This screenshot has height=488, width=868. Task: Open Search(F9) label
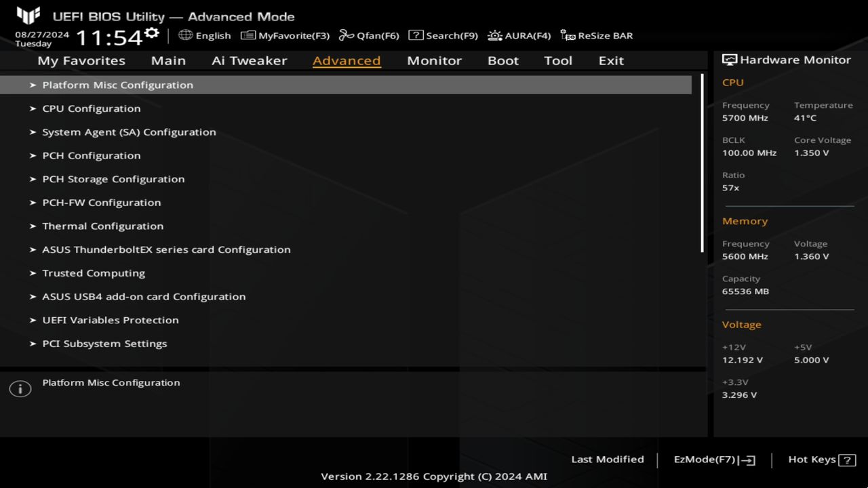452,36
